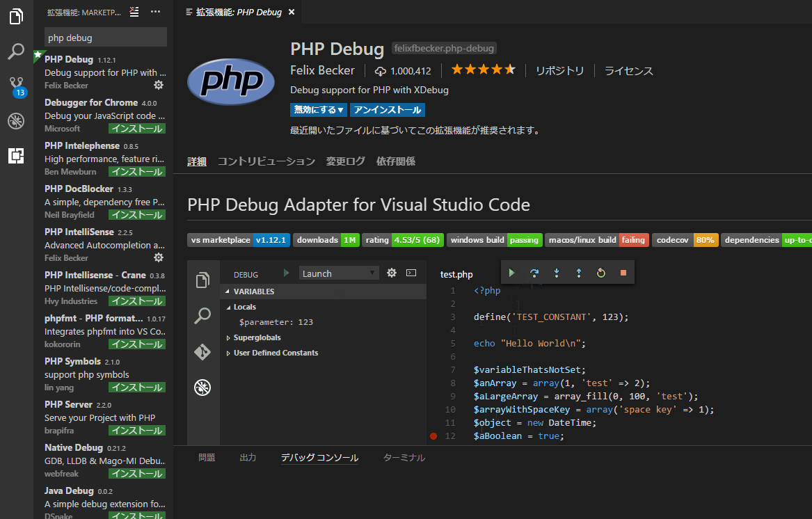Screen dimensions: 812x519
Task: Click the Step Into debug icon
Action: (x=557, y=273)
